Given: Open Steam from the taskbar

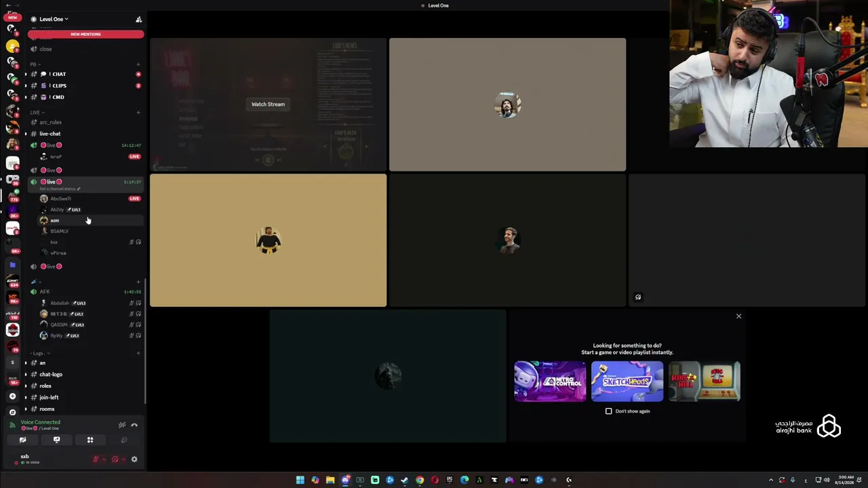Looking at the screenshot, I should [x=405, y=480].
